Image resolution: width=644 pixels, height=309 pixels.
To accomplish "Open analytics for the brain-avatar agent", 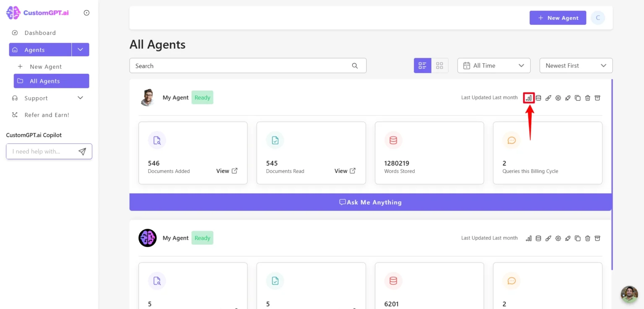I will 529,238.
